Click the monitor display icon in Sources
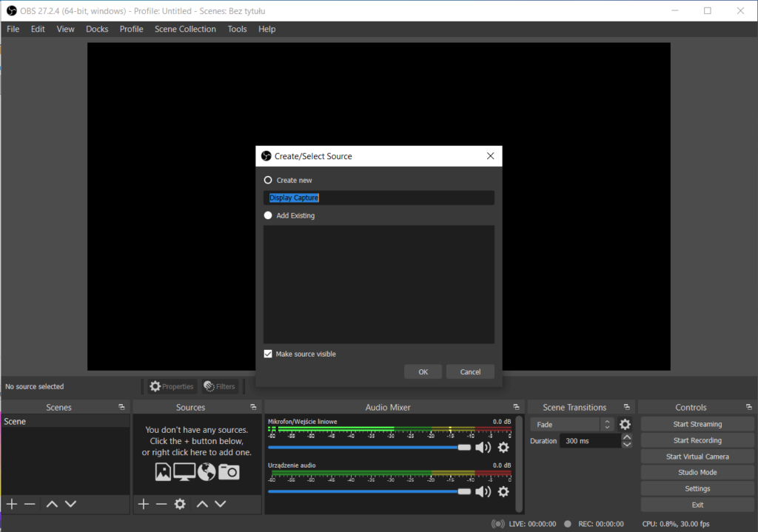758x532 pixels. [184, 471]
